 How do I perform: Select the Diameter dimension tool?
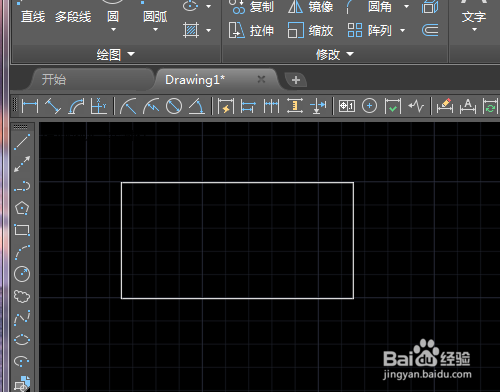[x=174, y=106]
